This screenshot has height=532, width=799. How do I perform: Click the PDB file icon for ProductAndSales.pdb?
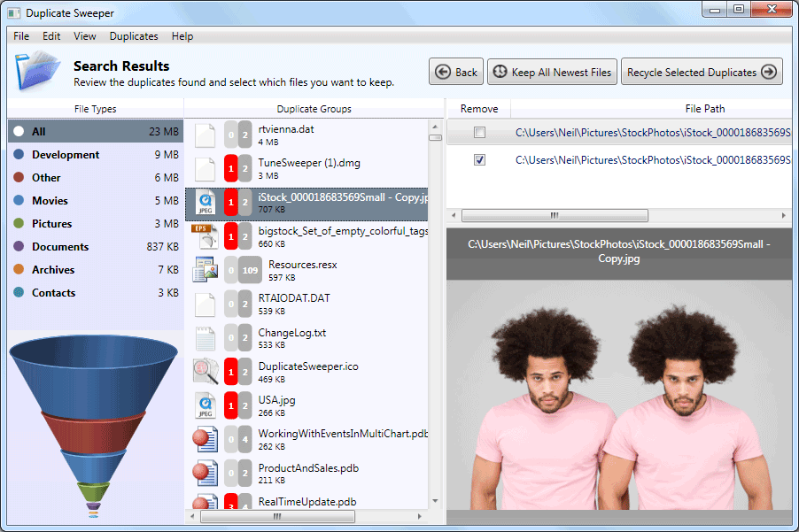tap(206, 472)
